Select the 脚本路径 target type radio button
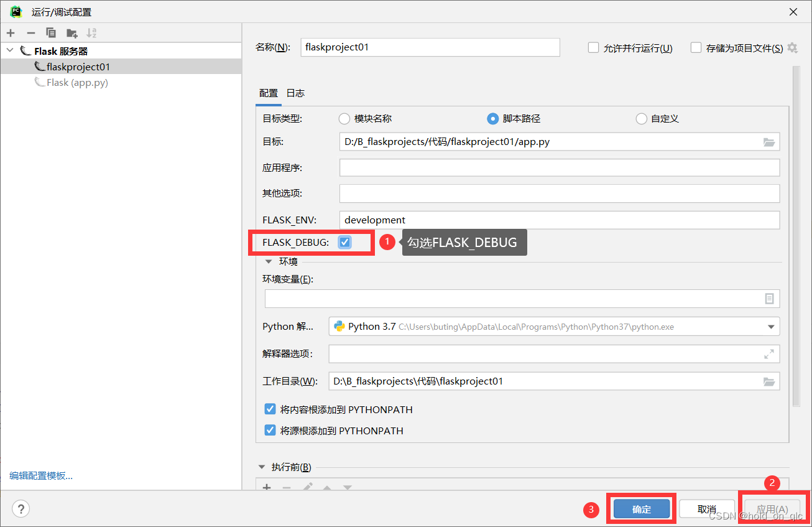The height and width of the screenshot is (527, 812). [x=493, y=119]
